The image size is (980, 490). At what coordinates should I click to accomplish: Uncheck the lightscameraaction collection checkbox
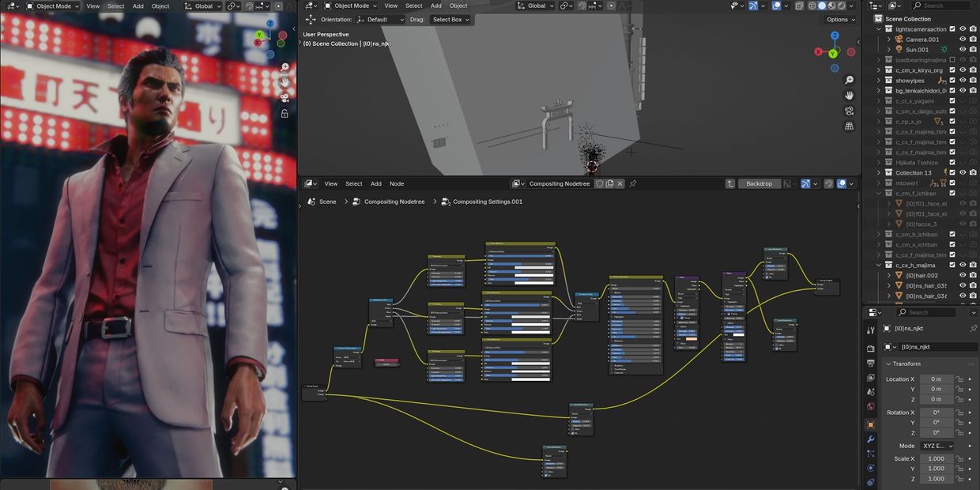click(x=952, y=29)
